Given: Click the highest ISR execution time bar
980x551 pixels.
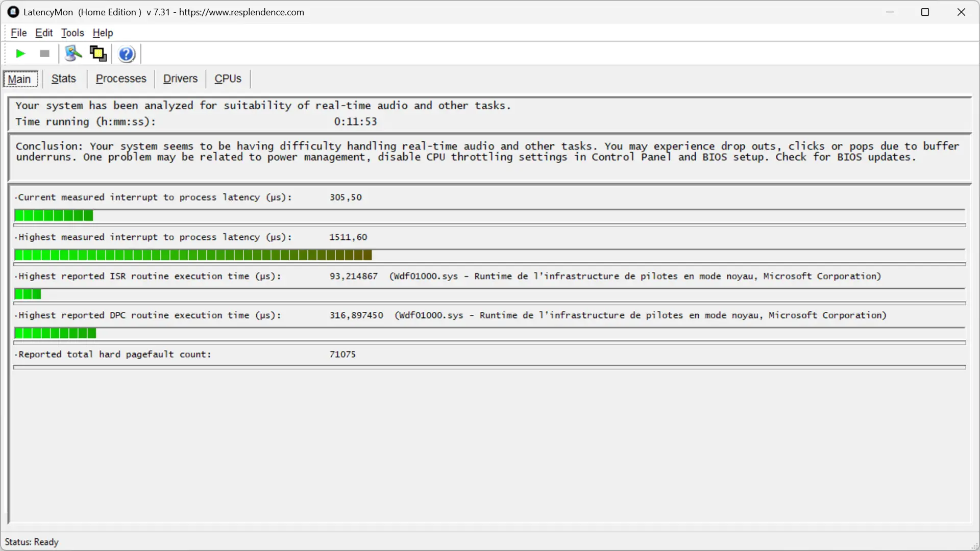Looking at the screenshot, I should (x=489, y=294).
